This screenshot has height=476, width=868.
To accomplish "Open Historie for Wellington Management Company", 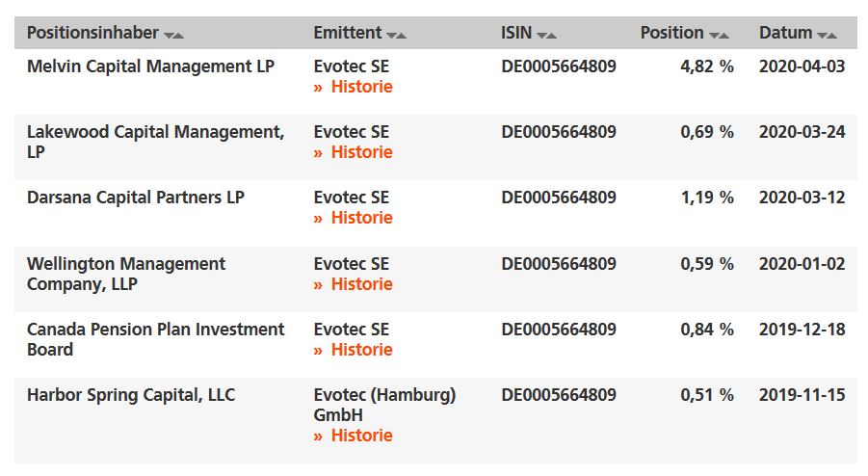I will coord(361,284).
